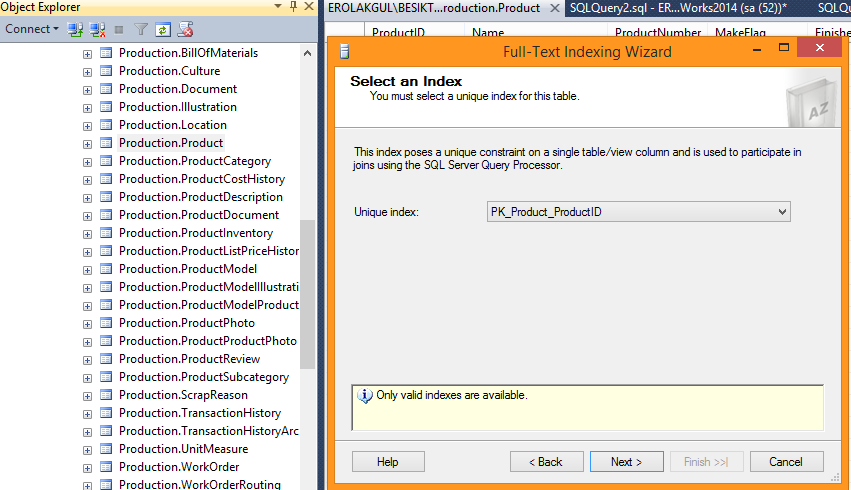Expand the Production.ScrapReason node
Viewport: 851px width, 490px height.
88,395
